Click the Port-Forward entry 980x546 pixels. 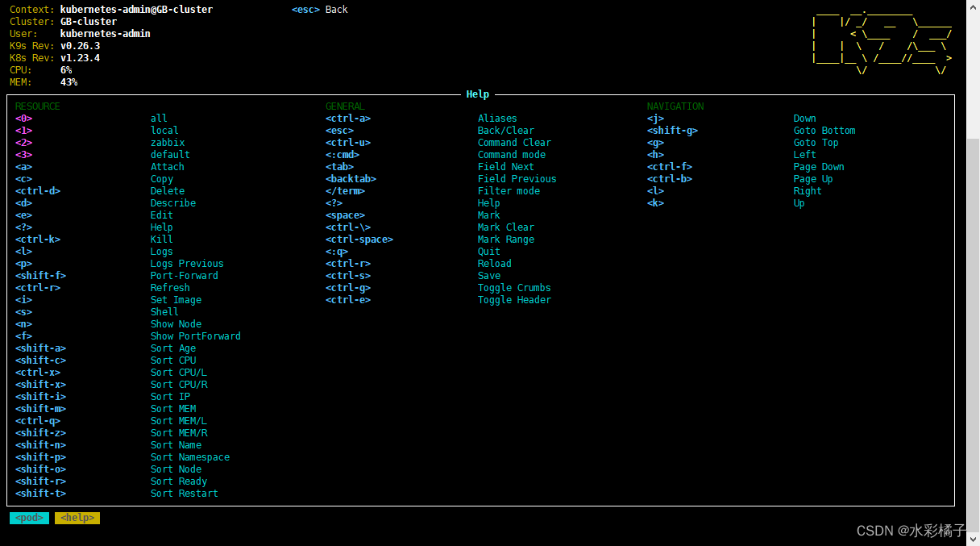click(x=185, y=276)
